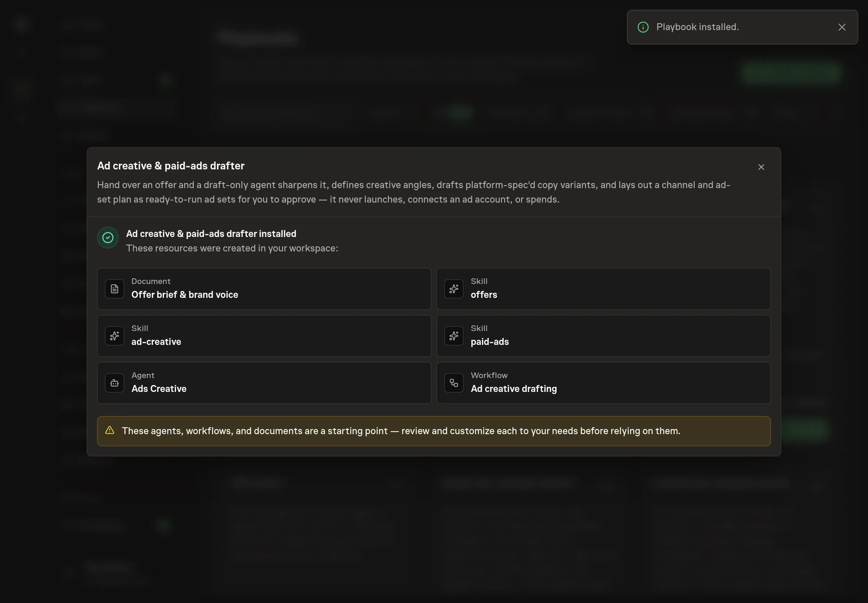This screenshot has width=868, height=603.
Task: Dismiss the Playbook installed notification
Action: tap(841, 27)
